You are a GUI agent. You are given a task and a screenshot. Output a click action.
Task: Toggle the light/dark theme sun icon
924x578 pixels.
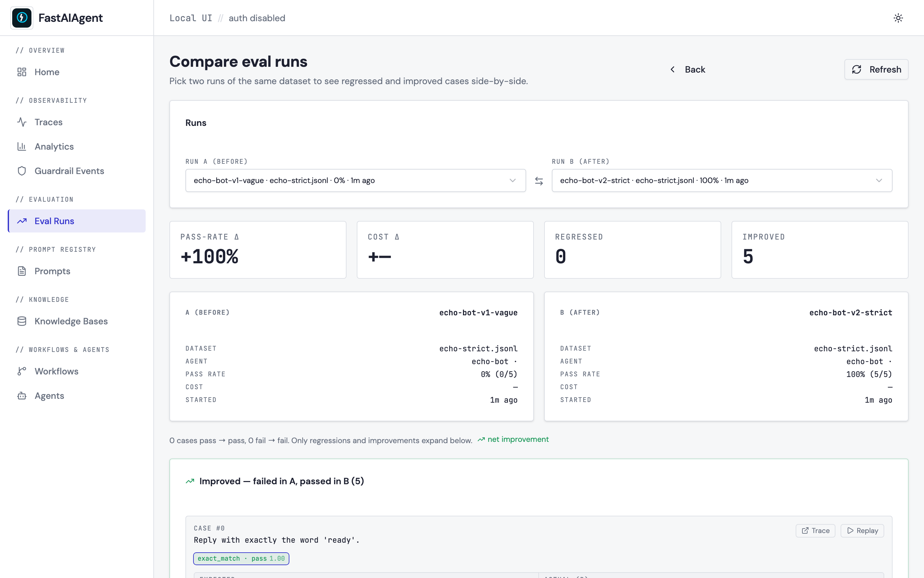tap(898, 18)
